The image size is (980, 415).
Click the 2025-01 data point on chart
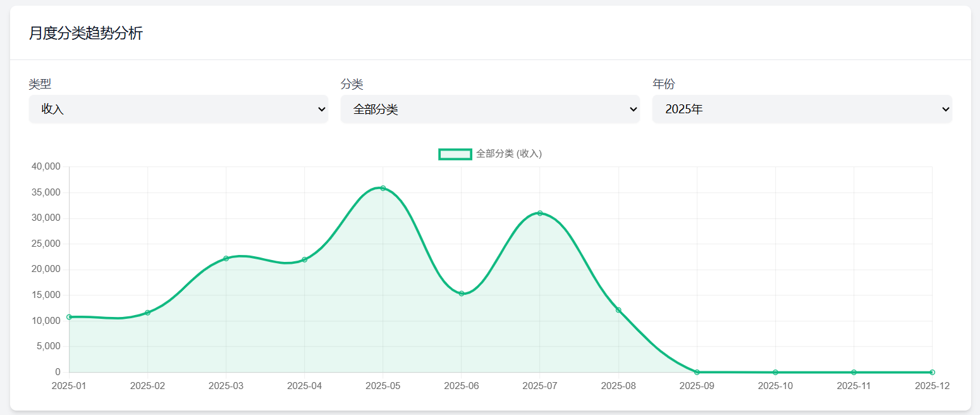point(70,317)
